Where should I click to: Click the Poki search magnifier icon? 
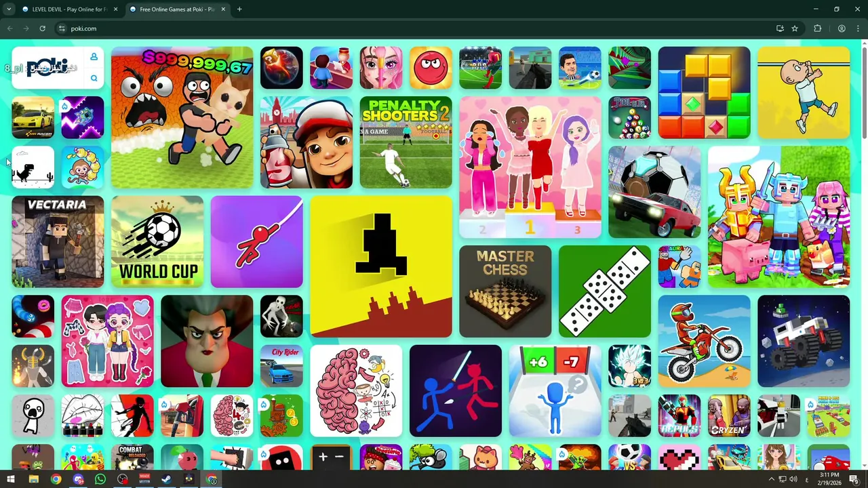[x=94, y=79]
